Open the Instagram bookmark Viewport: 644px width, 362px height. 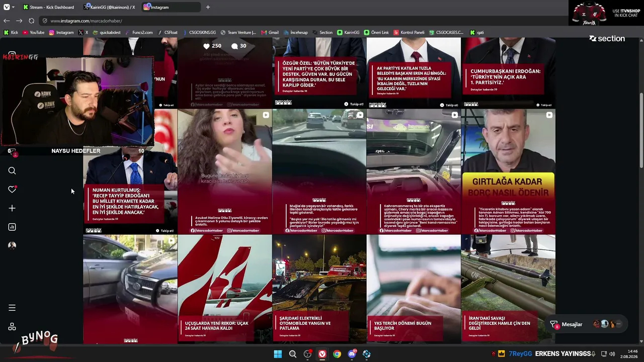pos(61,32)
